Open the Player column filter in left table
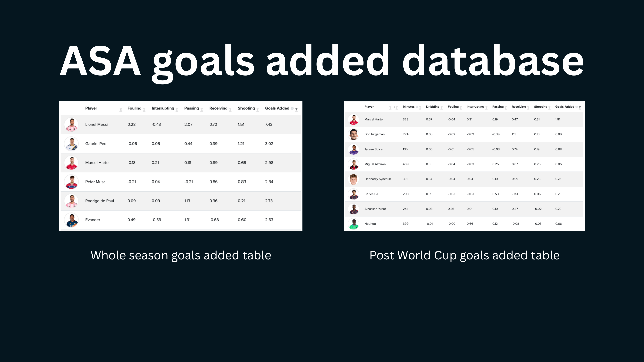644x362 pixels. pyautogui.click(x=121, y=110)
